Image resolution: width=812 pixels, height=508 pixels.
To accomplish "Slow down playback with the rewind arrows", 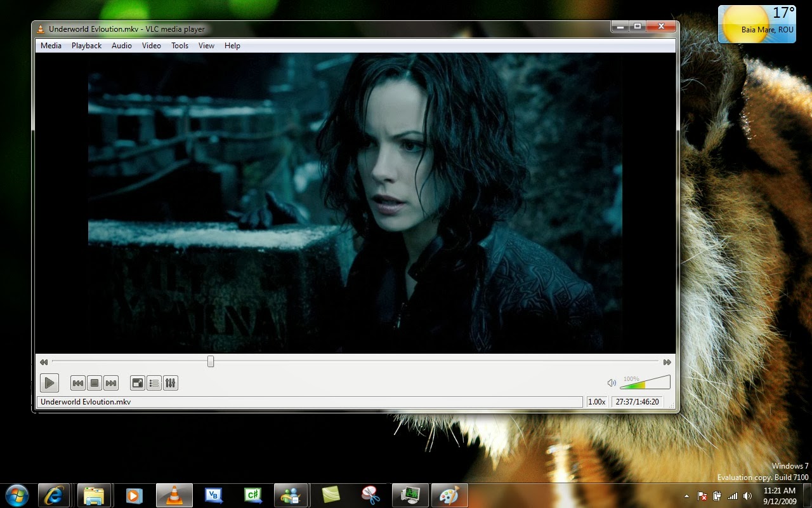I will 44,362.
